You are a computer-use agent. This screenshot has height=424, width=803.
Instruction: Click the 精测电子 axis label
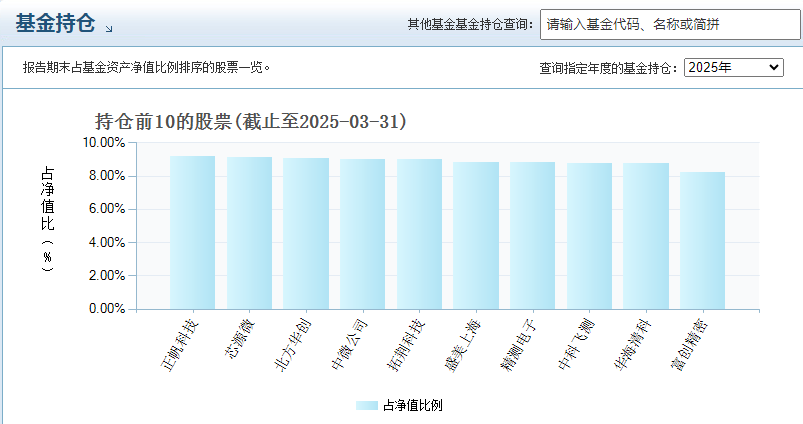(519, 345)
